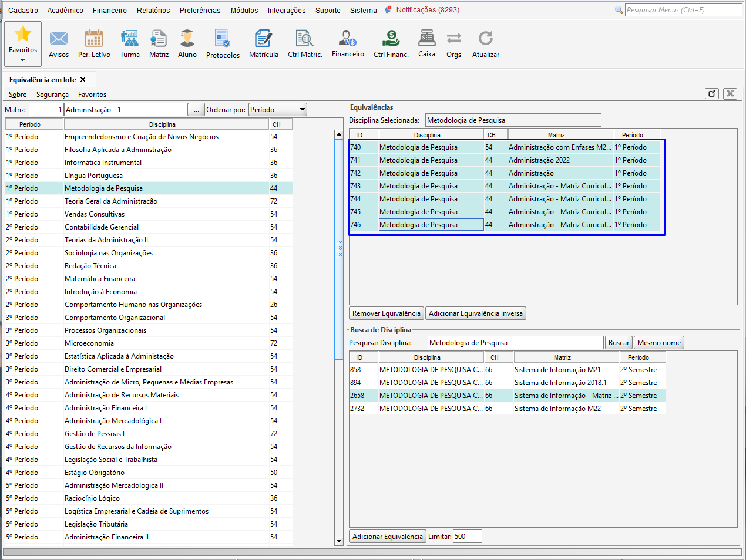This screenshot has height=560, width=746.
Task: Open the Ordenar por combo box
Action: (277, 110)
